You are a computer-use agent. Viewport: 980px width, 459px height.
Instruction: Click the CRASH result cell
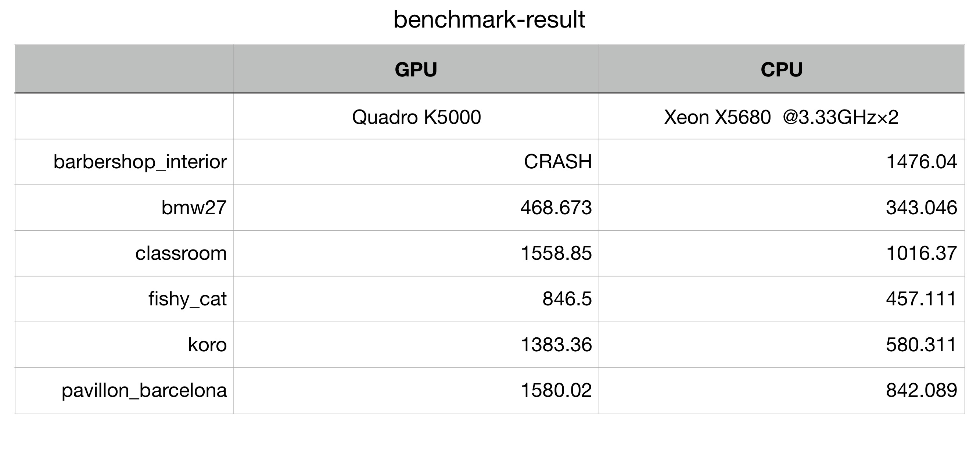tap(416, 162)
